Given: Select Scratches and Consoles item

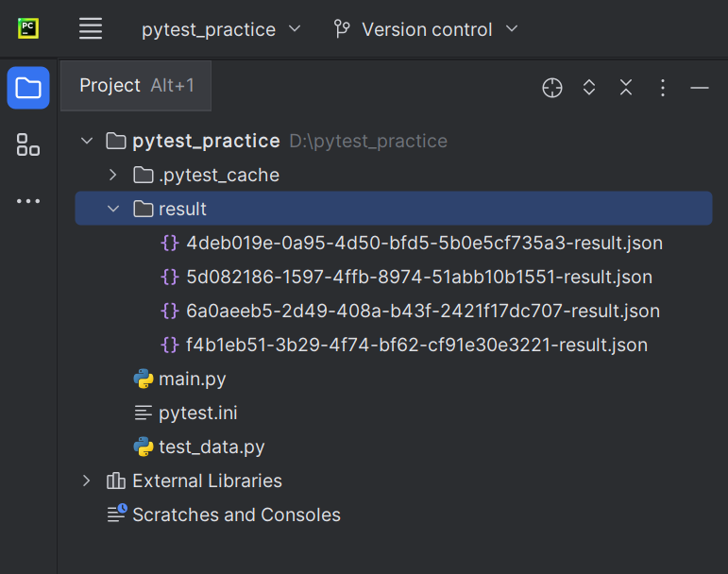Looking at the screenshot, I should 236,515.
